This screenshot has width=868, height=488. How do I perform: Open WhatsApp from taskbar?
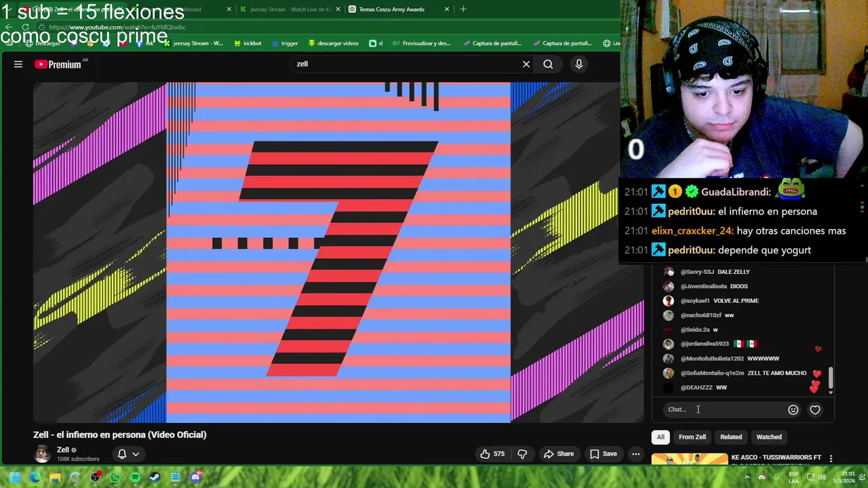coord(115,477)
